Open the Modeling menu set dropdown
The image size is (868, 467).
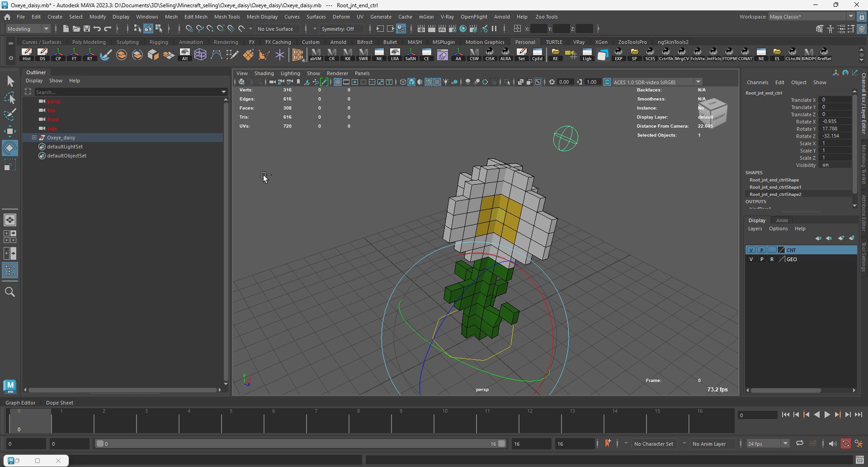(28, 29)
